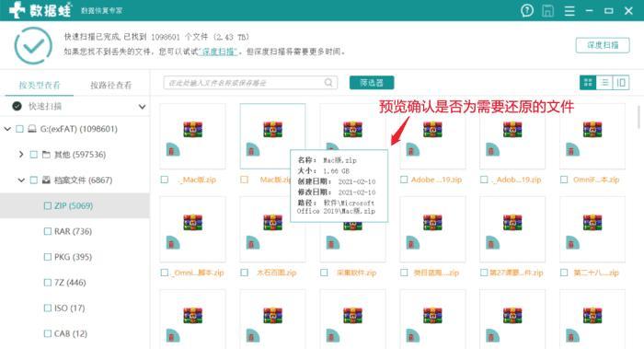Image resolution: width=644 pixels, height=349 pixels.
Task: Tick the checkbox for 水石百图.zip
Action: coord(245,273)
